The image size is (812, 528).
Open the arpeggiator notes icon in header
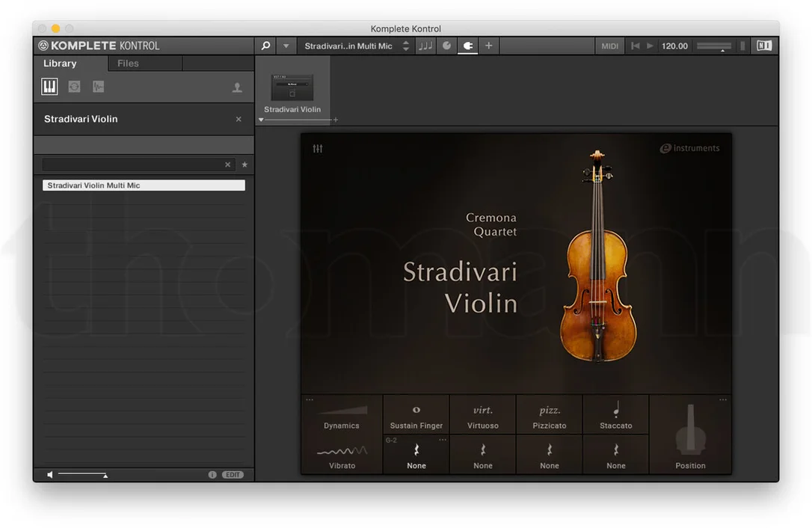point(425,46)
